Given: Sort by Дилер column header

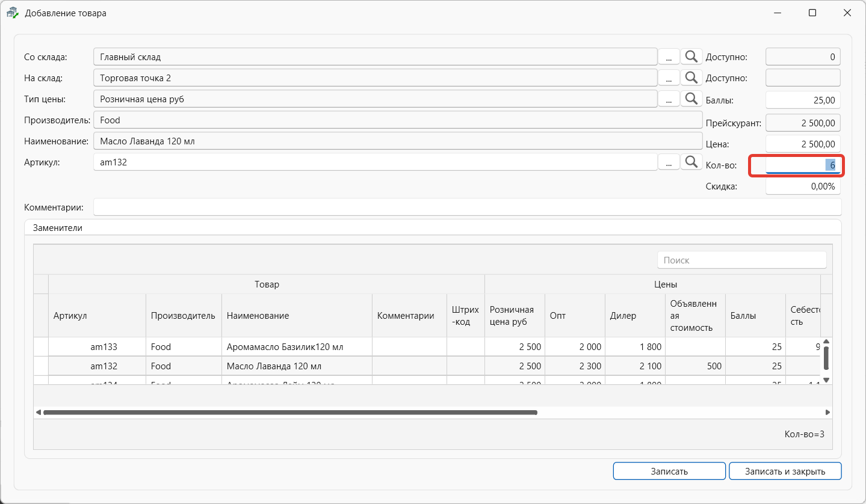Looking at the screenshot, I should click(635, 315).
